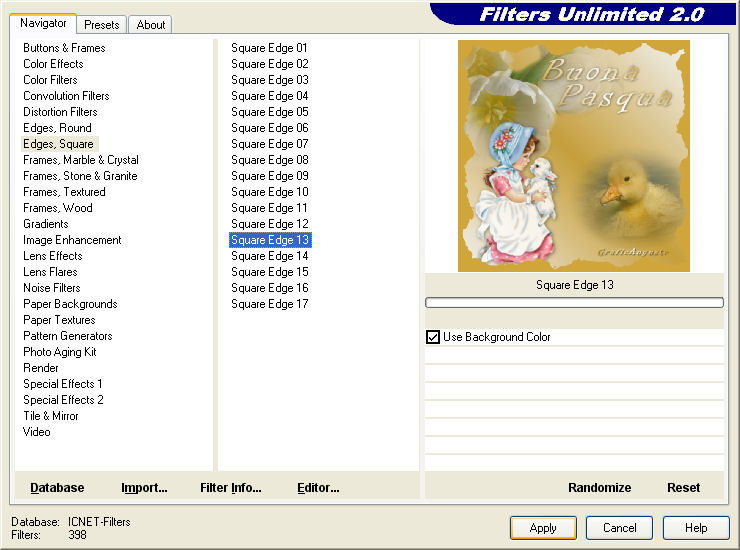Screen dimensions: 740x550
Task: Open the Presets tab
Action: click(x=101, y=25)
